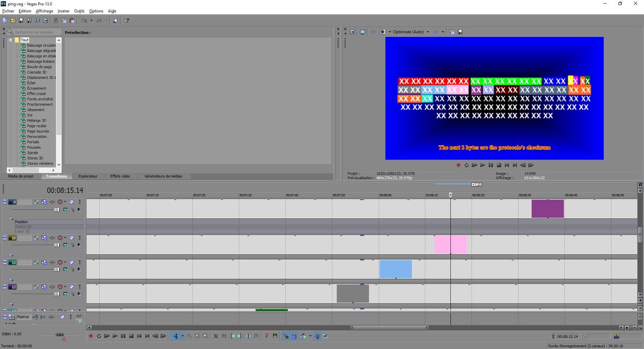Screen dimensions: 644x349
Task: Toggle mute on Matrice master bus
Action: pos(62,317)
